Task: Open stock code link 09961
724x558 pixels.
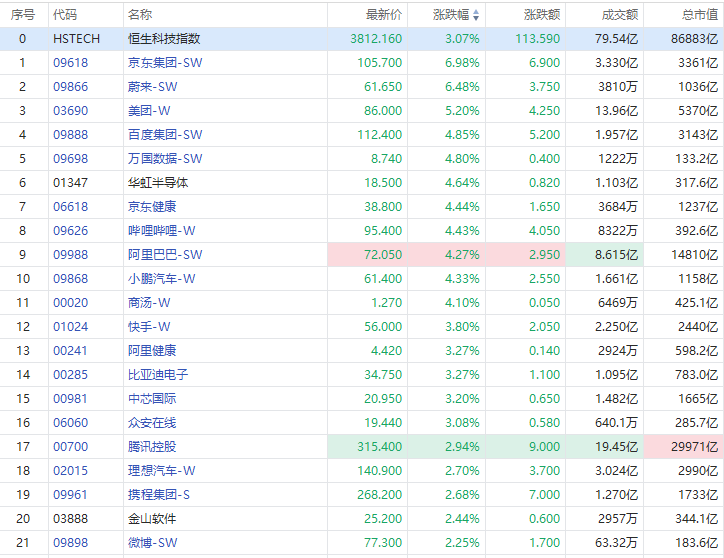Action: click(70, 495)
